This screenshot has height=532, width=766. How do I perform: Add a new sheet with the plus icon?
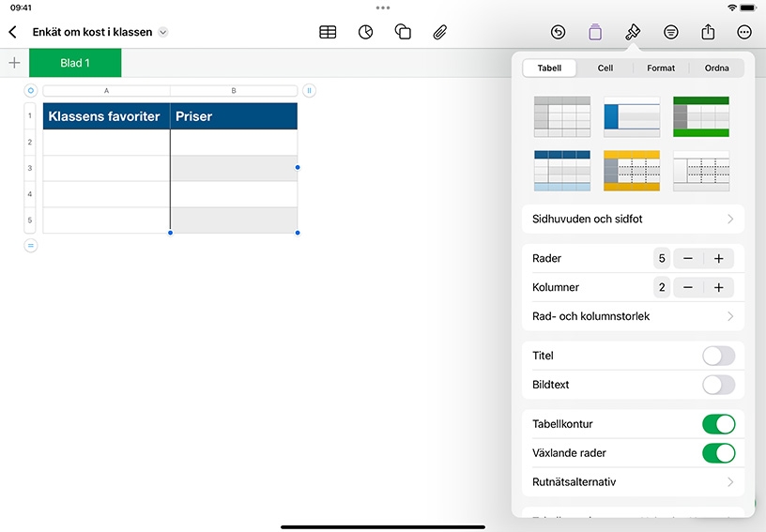15,63
